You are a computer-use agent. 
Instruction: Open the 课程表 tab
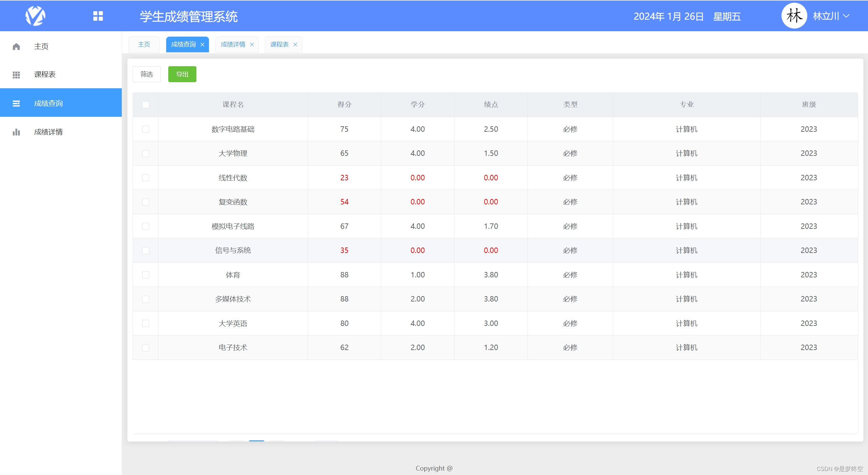(279, 44)
